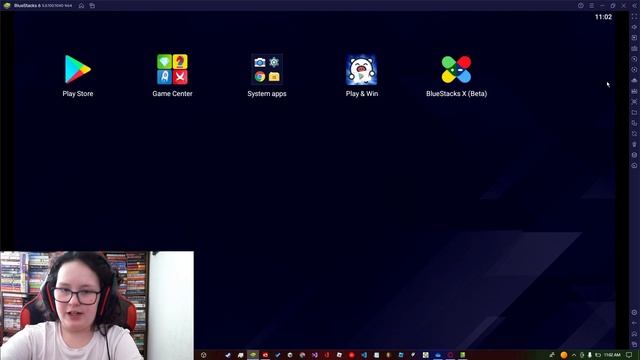Screen dimensions: 640x360
Task: Open the BlueStacks hamburger menu
Action: coord(591,6)
